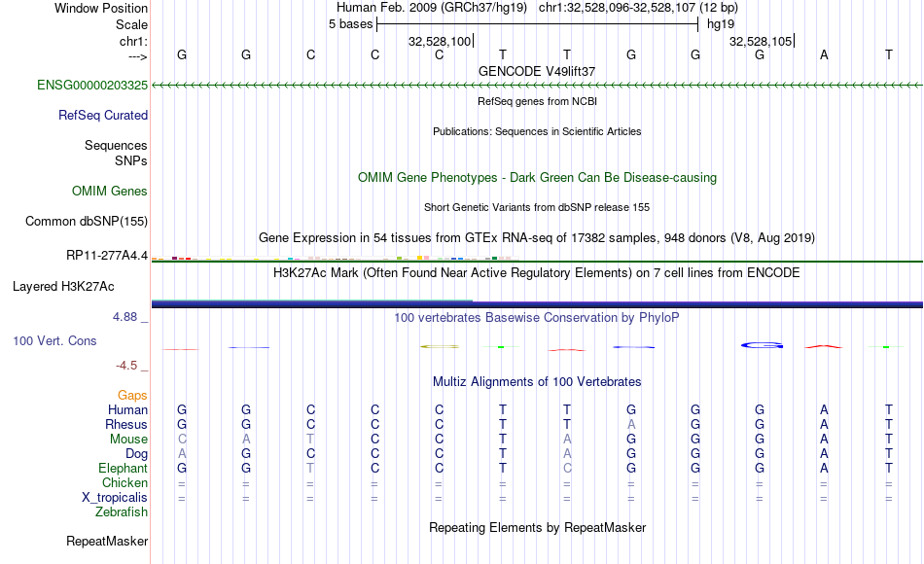Screen dimensions: 924x564
Task: Click the large blue G in PhyloP track
Action: tap(762, 345)
